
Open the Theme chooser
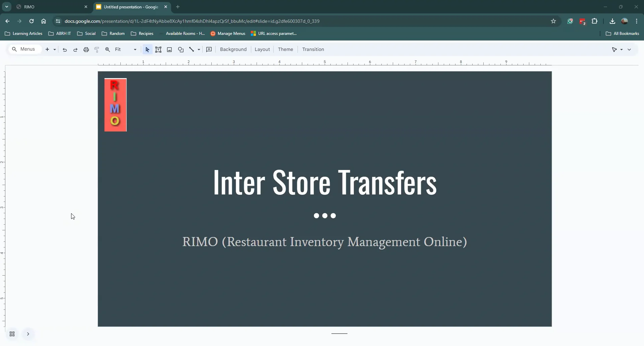coord(285,49)
